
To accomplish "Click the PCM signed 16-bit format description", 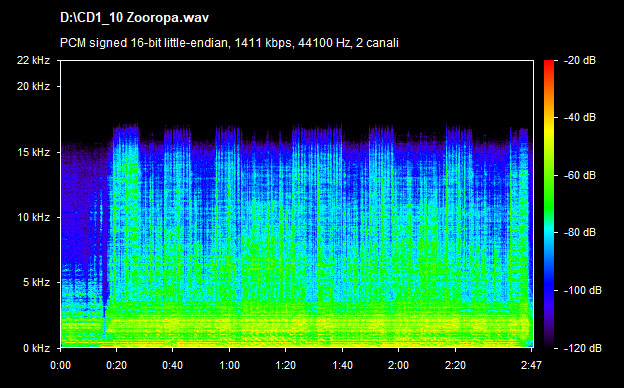I will pos(229,43).
